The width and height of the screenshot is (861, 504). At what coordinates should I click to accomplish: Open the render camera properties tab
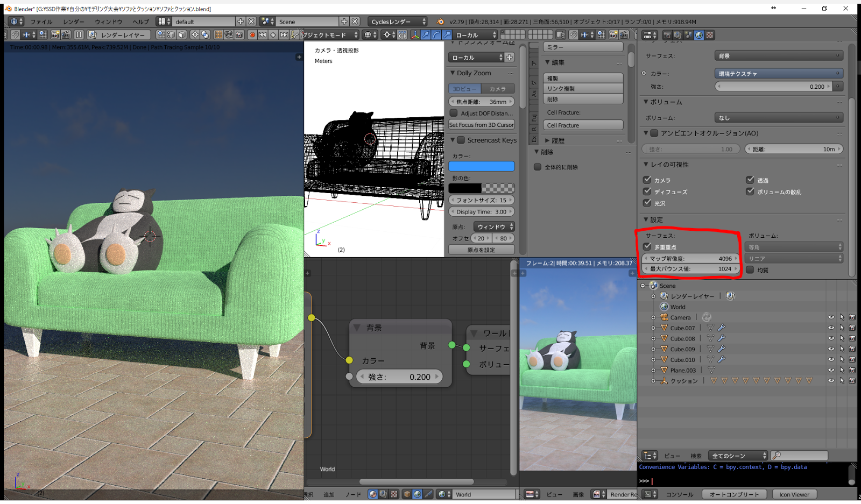pyautogui.click(x=667, y=35)
